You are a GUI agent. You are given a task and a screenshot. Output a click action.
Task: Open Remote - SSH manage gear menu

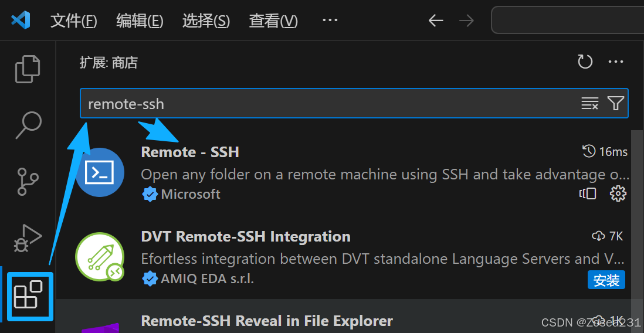618,193
